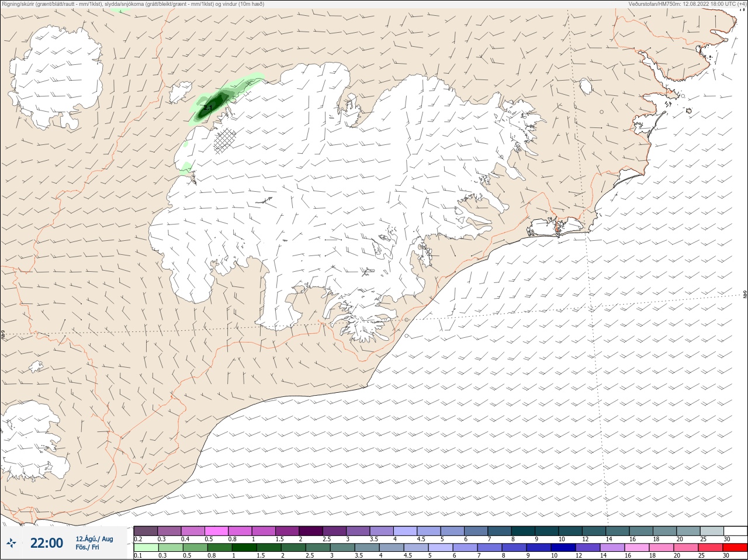Click the 'Fös./ Fri' weekday label
The image size is (748, 560).
pos(87,547)
